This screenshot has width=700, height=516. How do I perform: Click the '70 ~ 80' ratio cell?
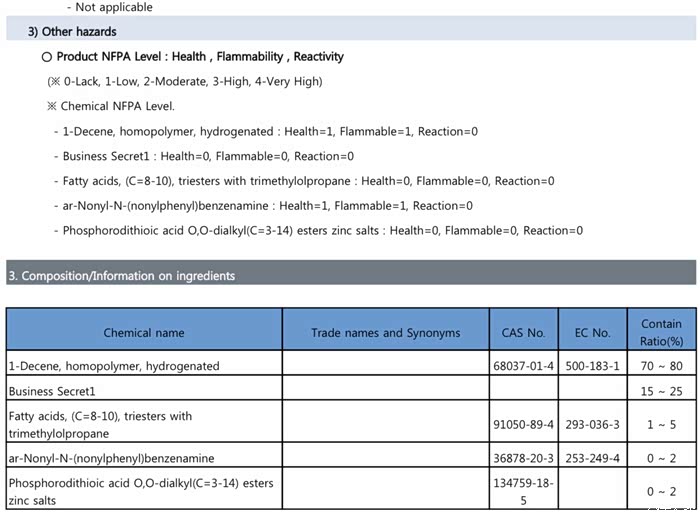click(661, 366)
